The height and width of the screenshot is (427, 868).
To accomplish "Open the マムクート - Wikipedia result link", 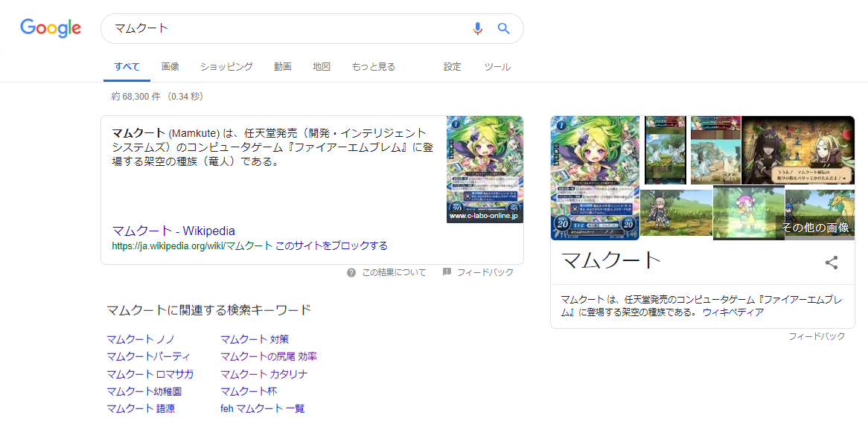I will coord(173,231).
